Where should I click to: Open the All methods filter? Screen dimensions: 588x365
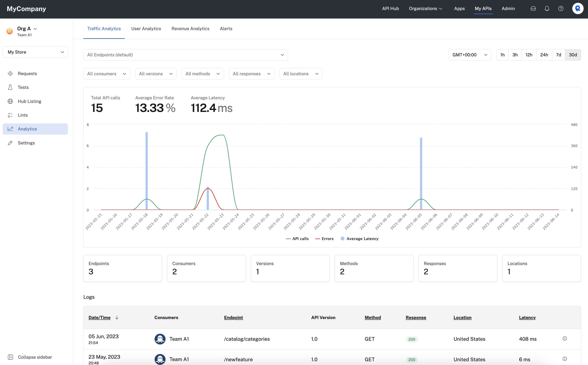[203, 74]
